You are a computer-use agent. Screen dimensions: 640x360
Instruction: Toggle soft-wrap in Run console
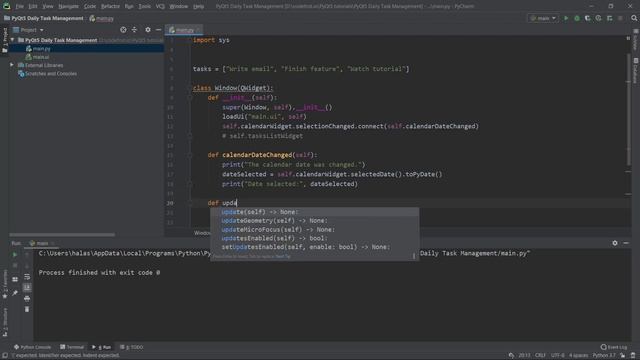tap(27, 277)
